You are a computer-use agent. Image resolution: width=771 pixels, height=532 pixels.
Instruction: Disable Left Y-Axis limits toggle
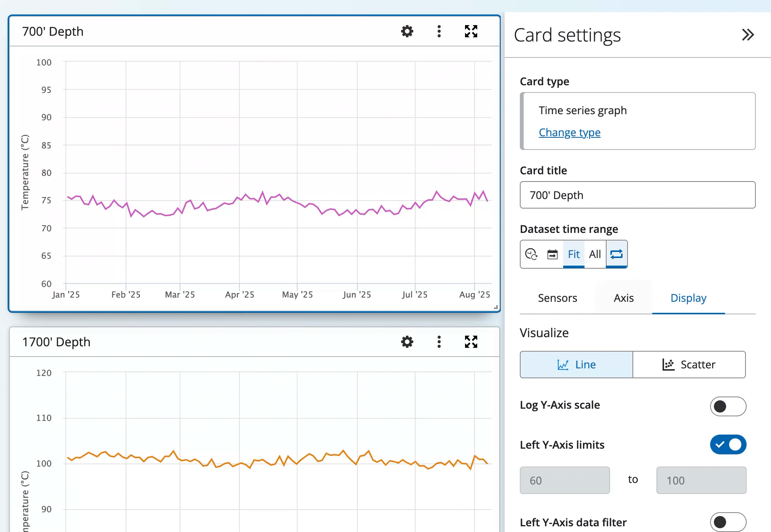[728, 444]
